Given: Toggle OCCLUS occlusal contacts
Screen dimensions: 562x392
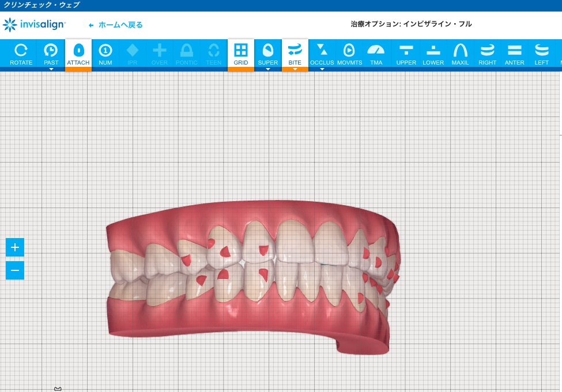Looking at the screenshot, I should click(x=322, y=54).
